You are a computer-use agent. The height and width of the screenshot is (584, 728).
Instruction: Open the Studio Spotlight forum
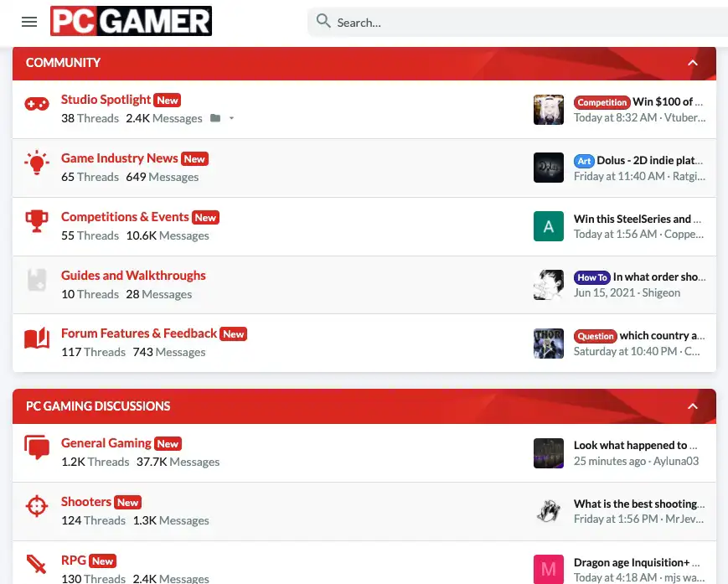point(106,100)
